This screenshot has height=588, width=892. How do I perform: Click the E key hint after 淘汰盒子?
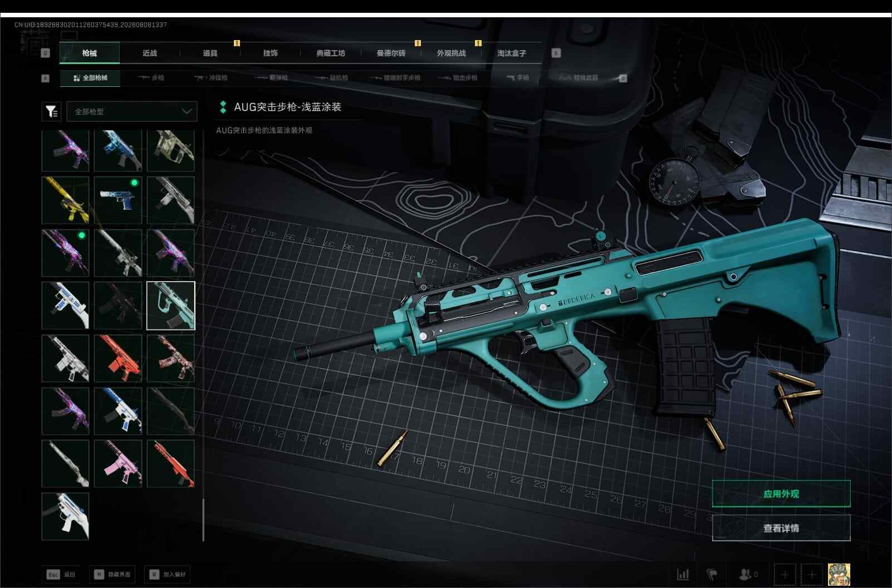(x=556, y=53)
